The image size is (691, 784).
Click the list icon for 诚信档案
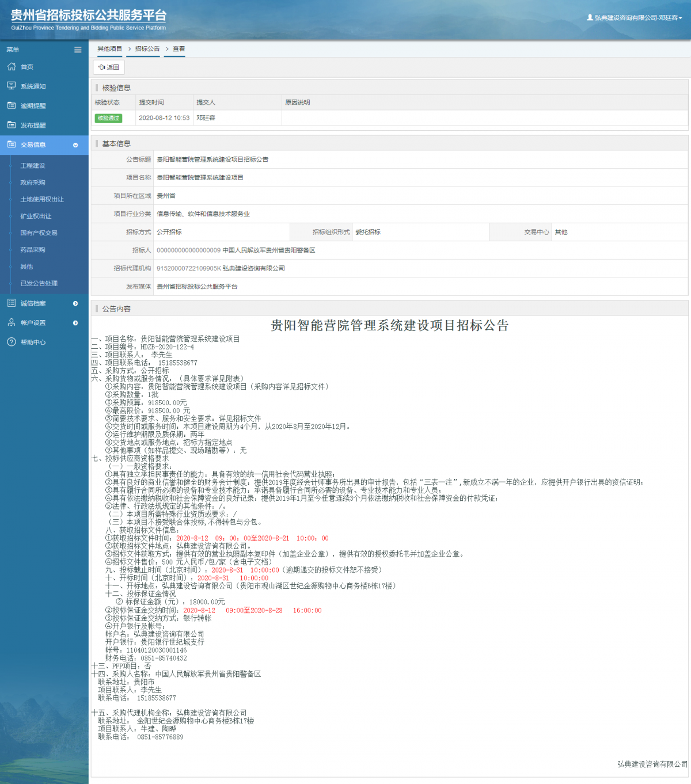(x=12, y=303)
